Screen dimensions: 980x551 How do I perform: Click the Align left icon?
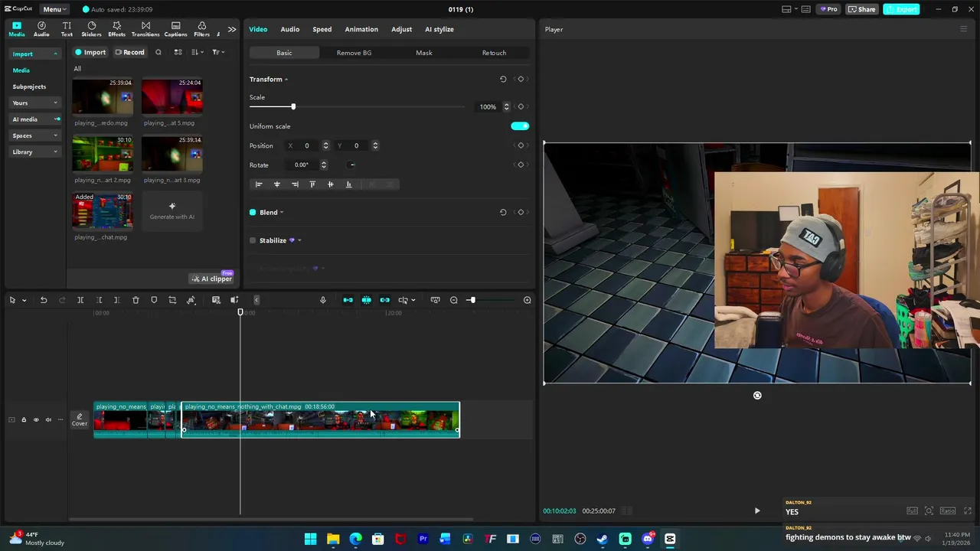pos(259,184)
